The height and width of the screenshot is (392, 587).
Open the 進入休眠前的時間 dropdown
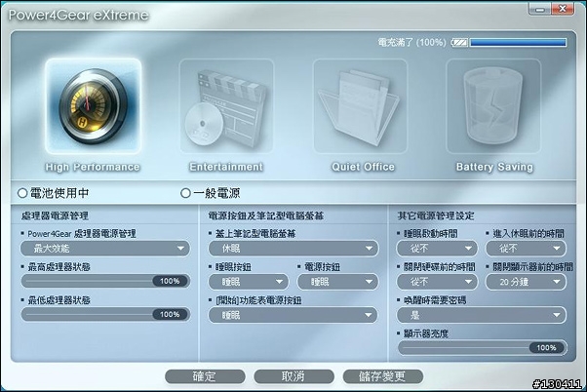526,249
